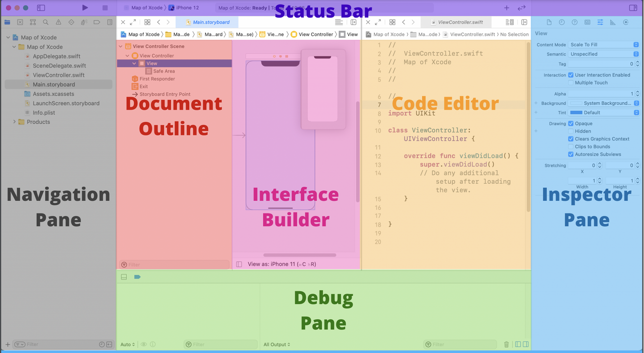Show the Identity inspector
The width and height of the screenshot is (644, 353).
click(587, 22)
